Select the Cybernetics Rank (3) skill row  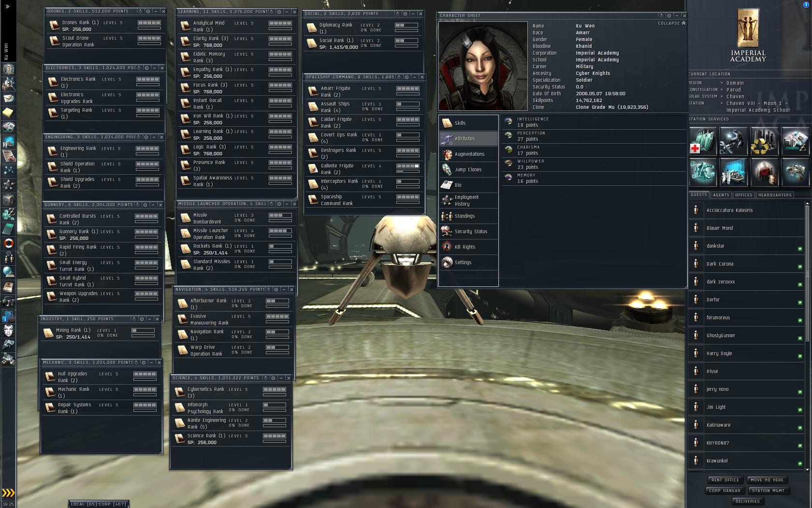click(231, 392)
